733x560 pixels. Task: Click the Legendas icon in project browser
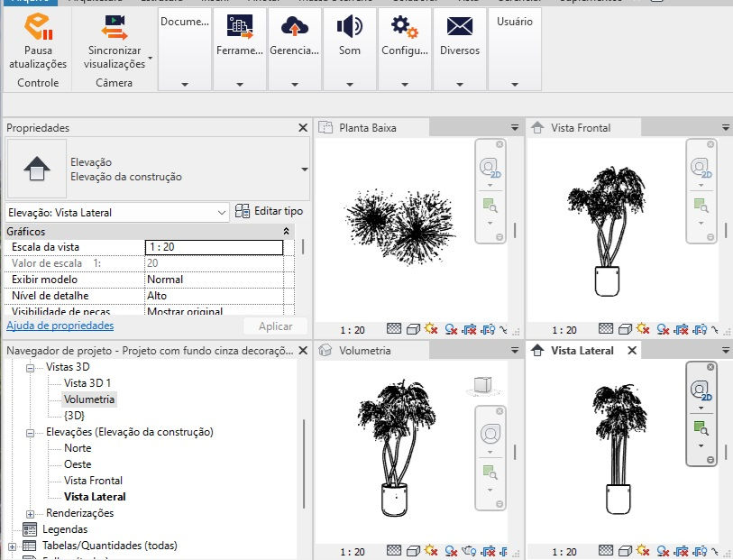(30, 529)
